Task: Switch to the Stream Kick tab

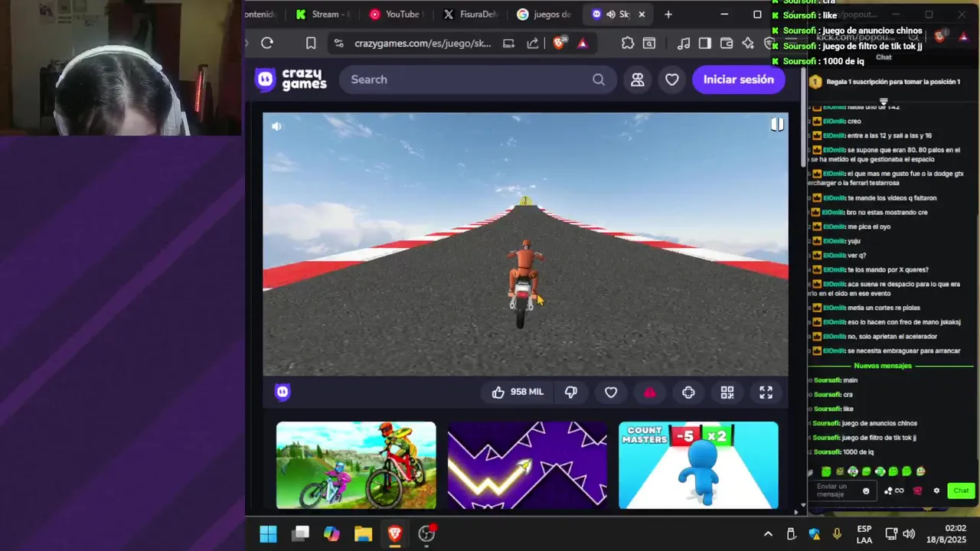Action: click(322, 14)
